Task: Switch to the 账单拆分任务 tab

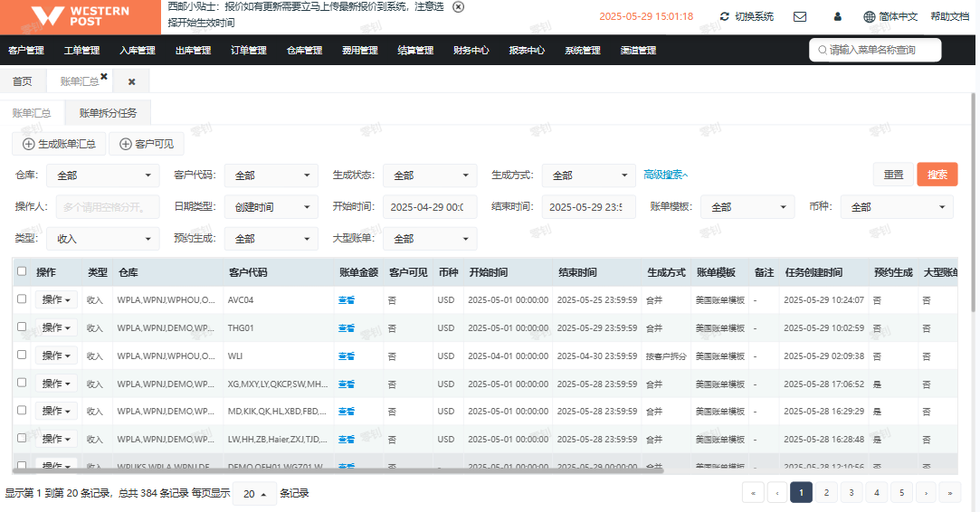Action: (x=108, y=113)
